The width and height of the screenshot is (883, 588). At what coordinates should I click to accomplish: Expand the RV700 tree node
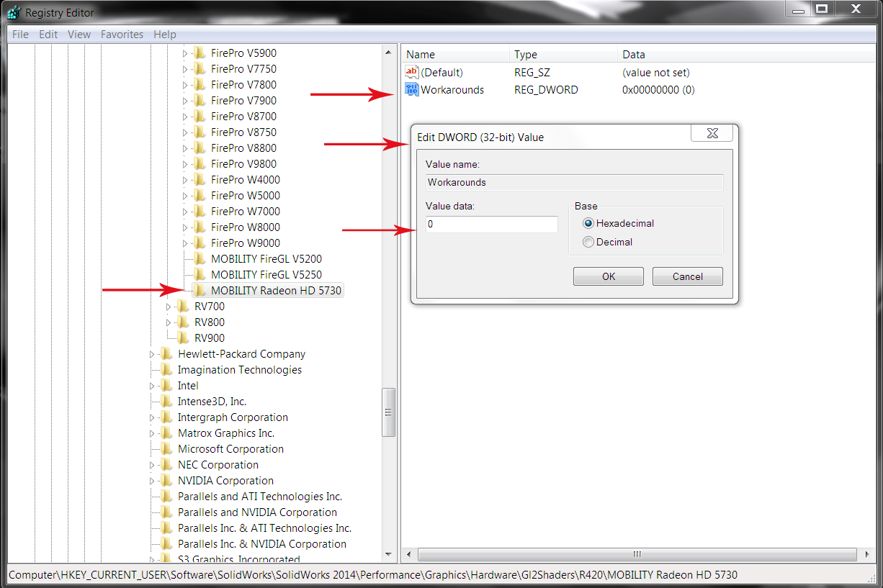[x=169, y=307]
